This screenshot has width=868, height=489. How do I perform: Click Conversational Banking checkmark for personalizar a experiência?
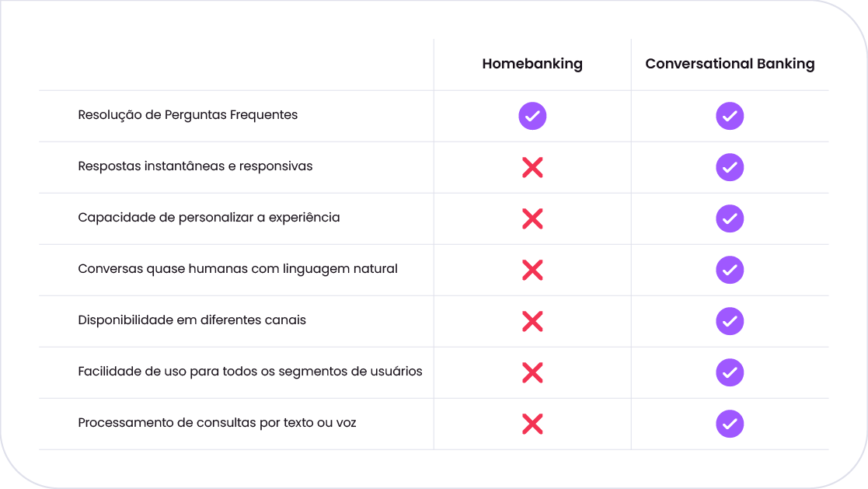click(x=730, y=218)
